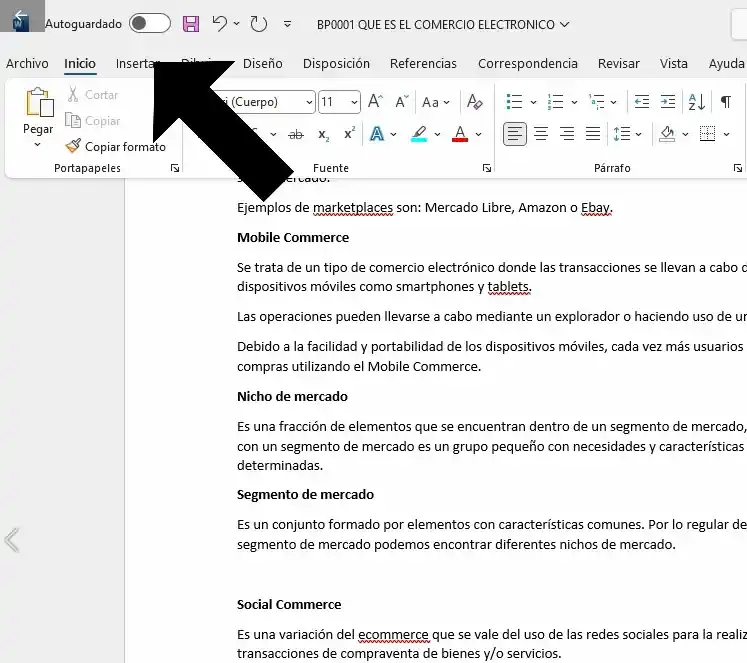The image size is (747, 663).
Task: Open Párrafo dialog launcher
Action: pyautogui.click(x=737, y=168)
